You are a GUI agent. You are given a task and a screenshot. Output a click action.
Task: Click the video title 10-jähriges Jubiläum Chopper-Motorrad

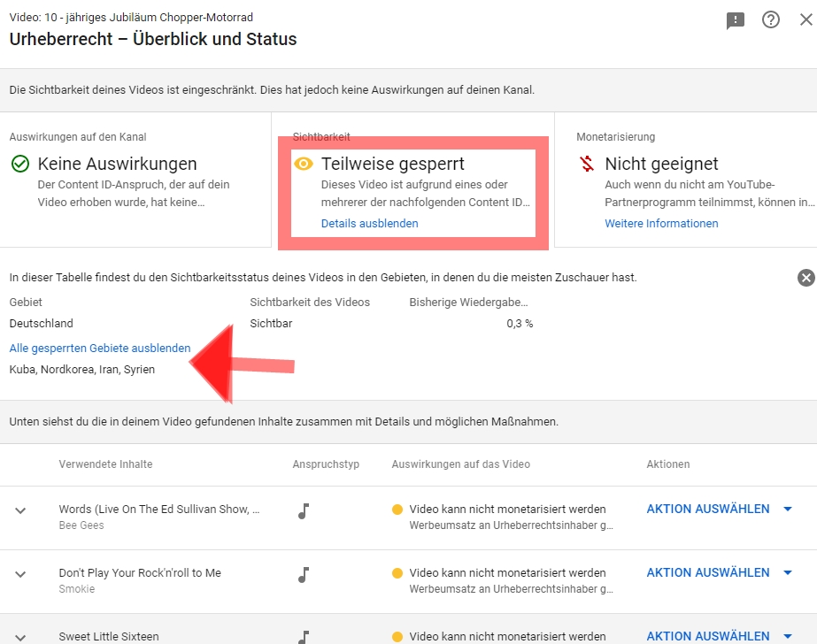tap(149, 17)
